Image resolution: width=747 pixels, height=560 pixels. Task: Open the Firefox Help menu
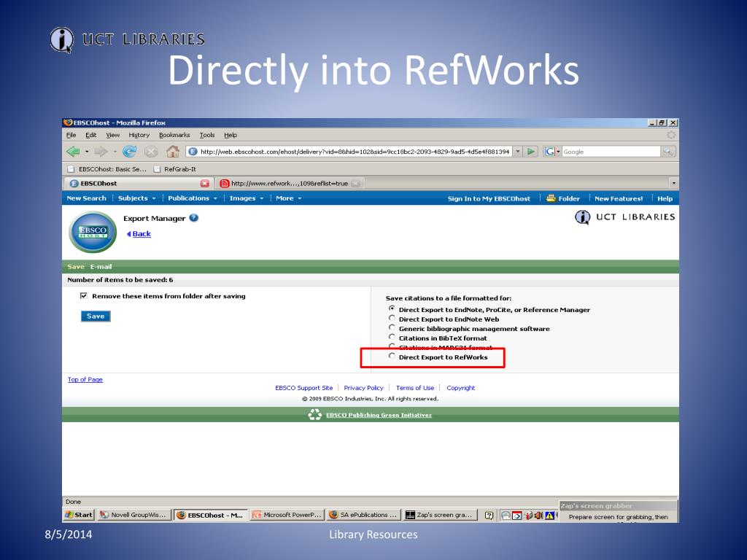point(231,135)
